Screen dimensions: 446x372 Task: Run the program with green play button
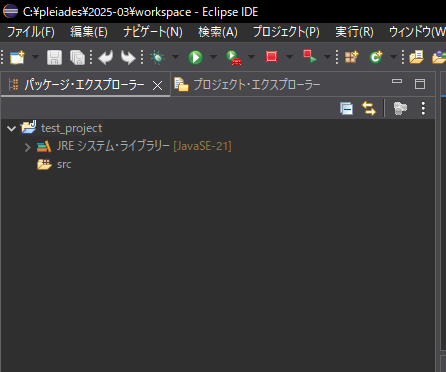coord(195,57)
